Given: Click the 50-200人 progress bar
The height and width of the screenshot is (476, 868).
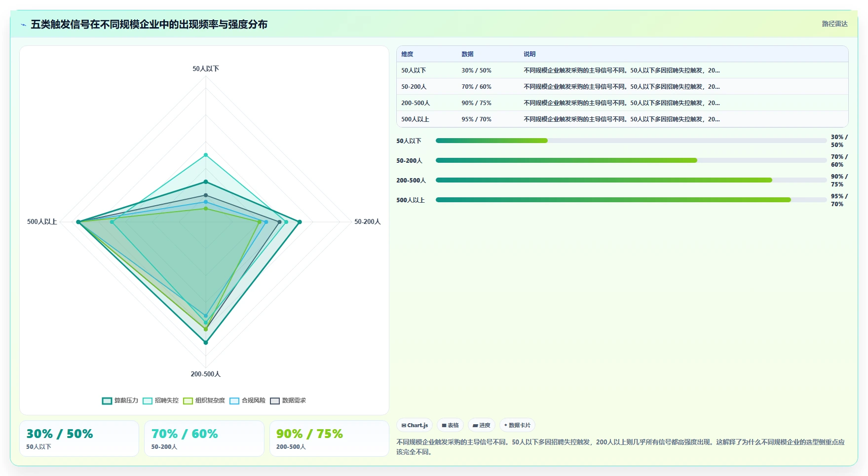Looking at the screenshot, I should click(x=631, y=160).
